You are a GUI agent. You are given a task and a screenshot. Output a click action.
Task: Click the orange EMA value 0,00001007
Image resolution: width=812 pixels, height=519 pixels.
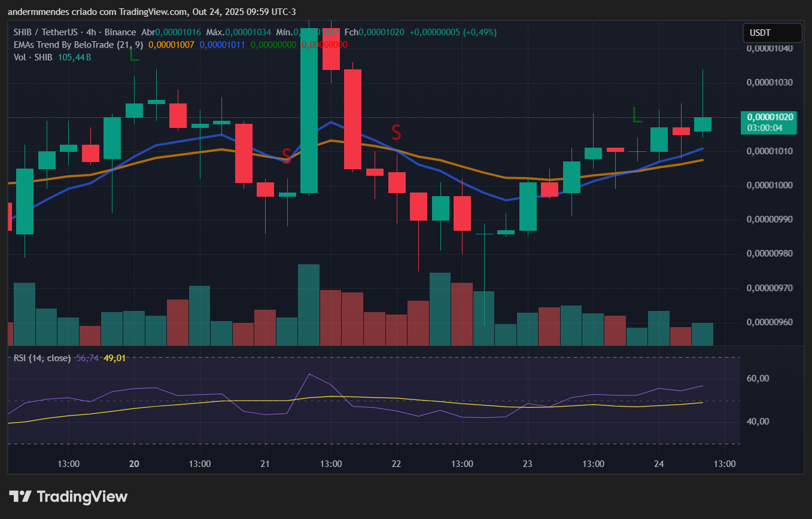tap(171, 45)
